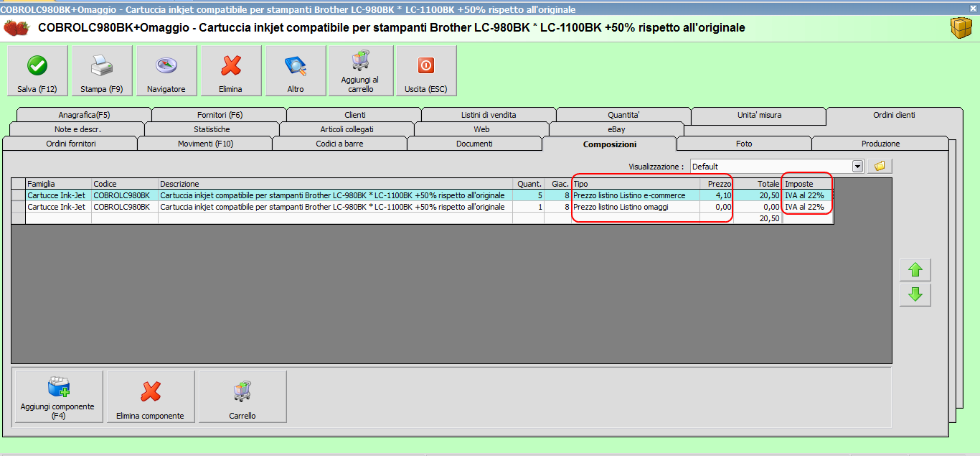980x456 pixels.
Task: Click Aggiungi componente (F4) button
Action: pos(59,397)
